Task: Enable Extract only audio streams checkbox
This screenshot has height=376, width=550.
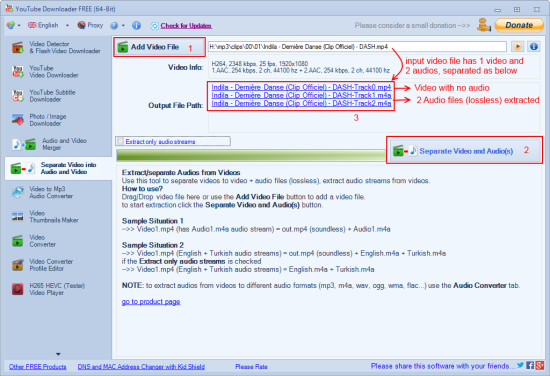Action: tap(120, 141)
